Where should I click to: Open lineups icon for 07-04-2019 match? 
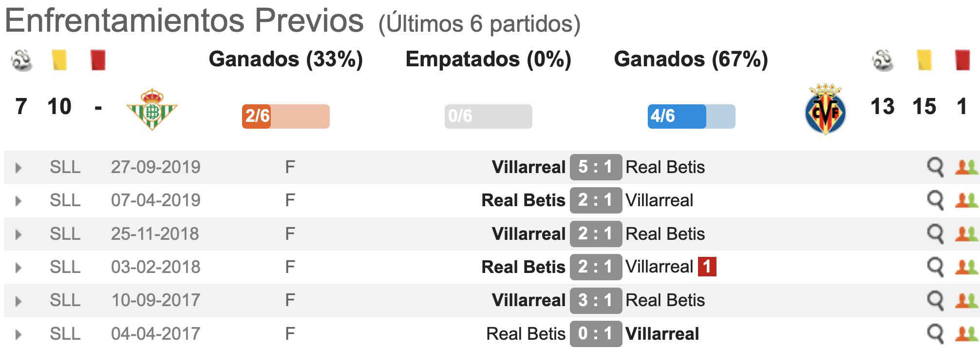(x=966, y=200)
